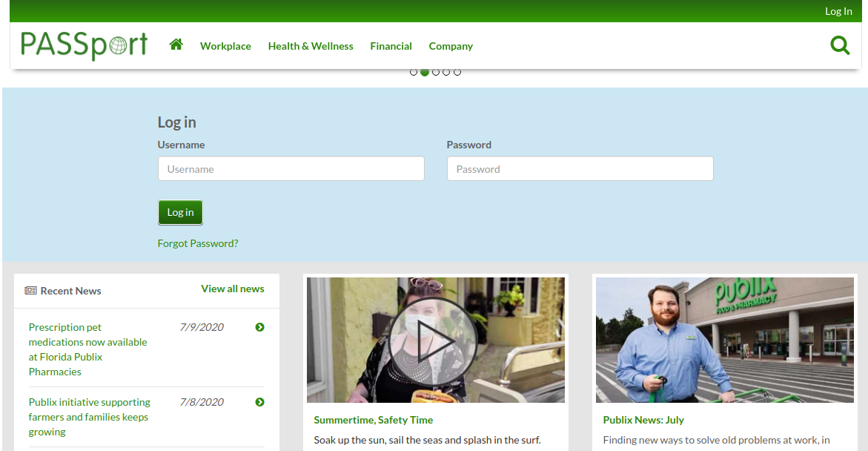
Task: Click the green arrow beside the pet medications article
Action: tap(259, 327)
